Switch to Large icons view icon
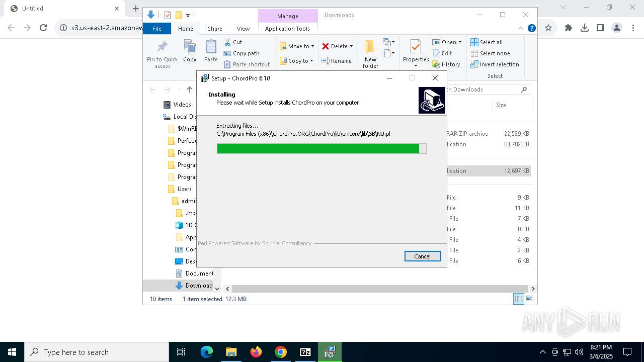644x362 pixels. tap(530, 299)
